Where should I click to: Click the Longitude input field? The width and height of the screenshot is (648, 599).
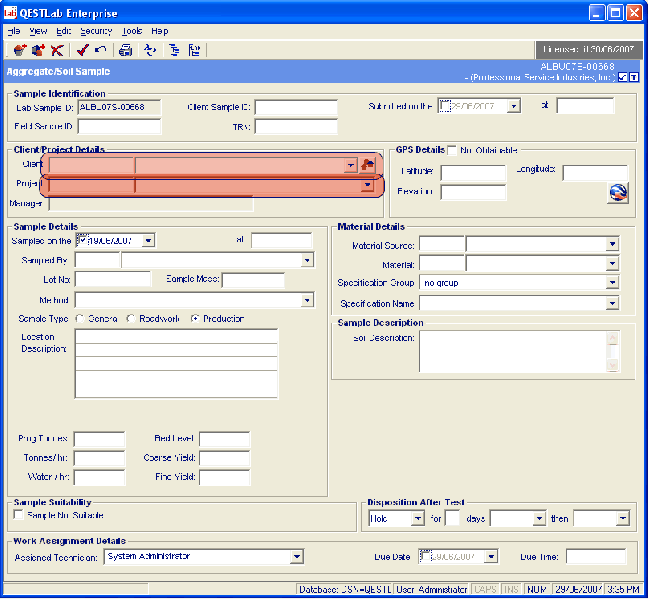pos(595,173)
